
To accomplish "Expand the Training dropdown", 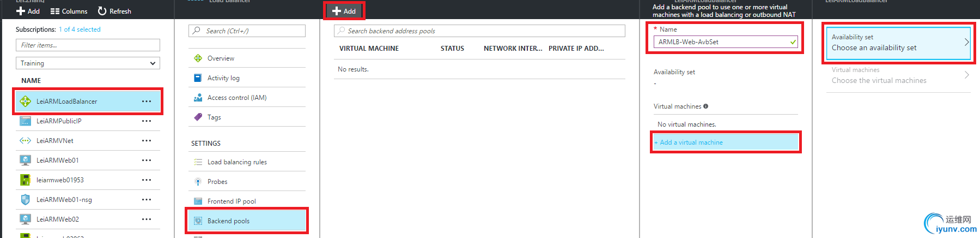I will [88, 63].
